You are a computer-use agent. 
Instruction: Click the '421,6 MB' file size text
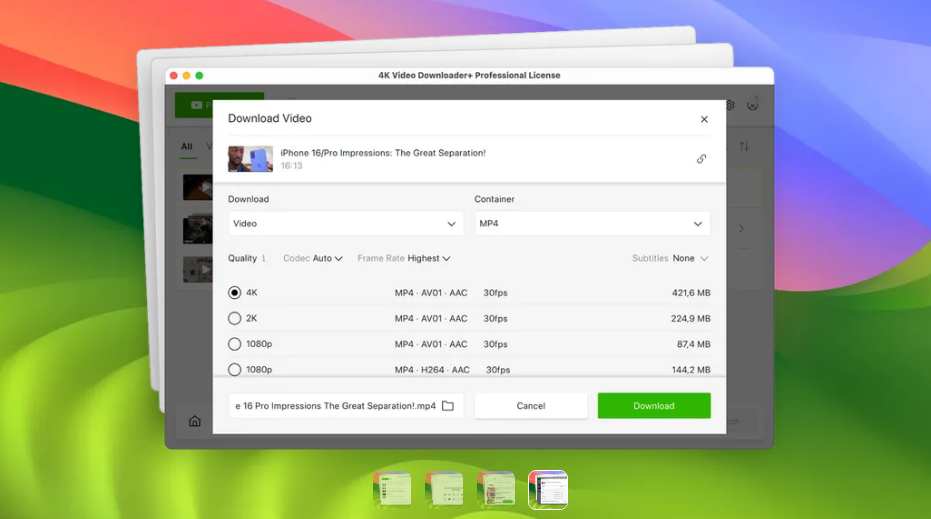691,293
